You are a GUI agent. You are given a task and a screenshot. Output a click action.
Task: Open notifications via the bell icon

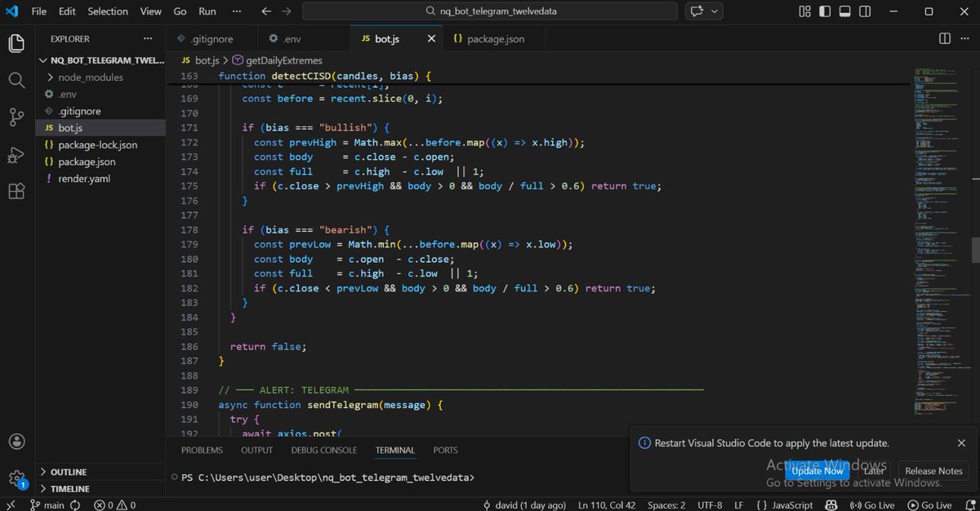pyautogui.click(x=972, y=504)
